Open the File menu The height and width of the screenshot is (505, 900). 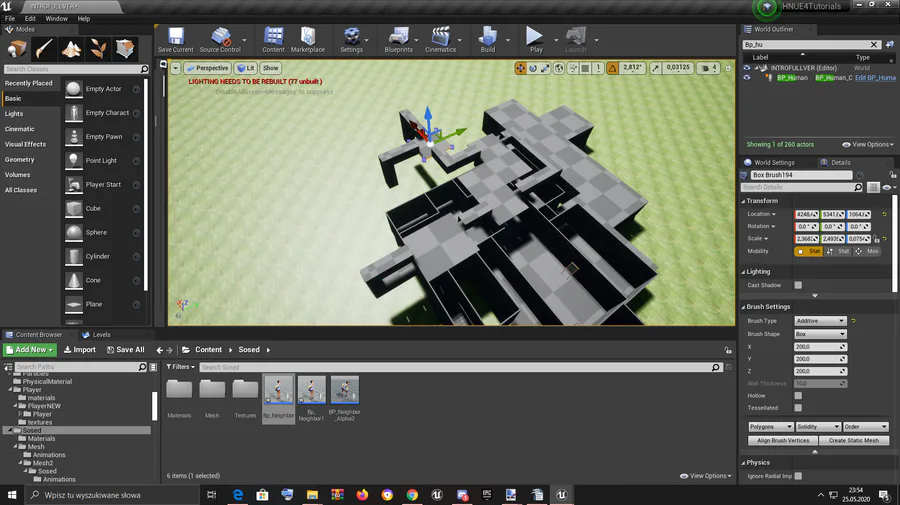(x=10, y=18)
